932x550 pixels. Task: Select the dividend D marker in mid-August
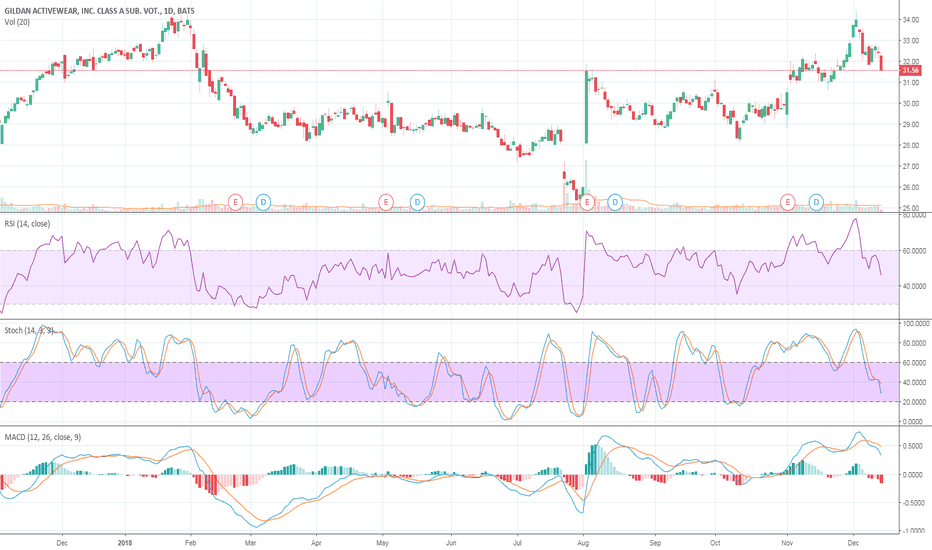tap(615, 202)
